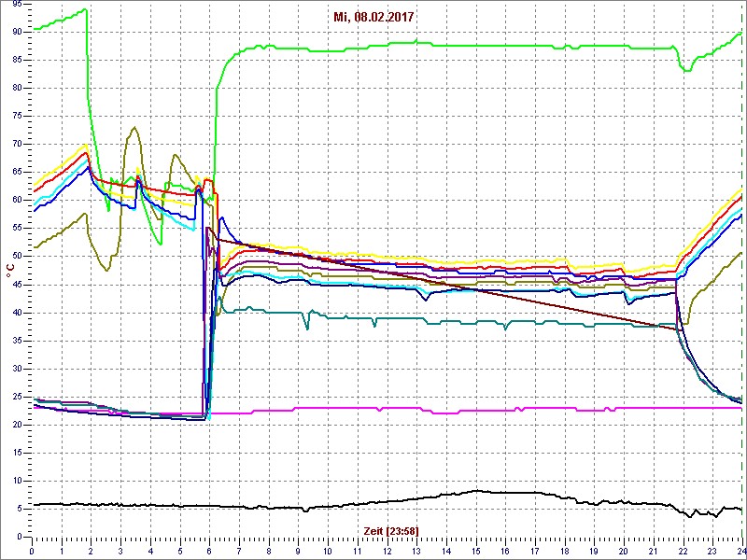Click the y-axis value 25
The width and height of the screenshot is (747, 560).
point(18,398)
